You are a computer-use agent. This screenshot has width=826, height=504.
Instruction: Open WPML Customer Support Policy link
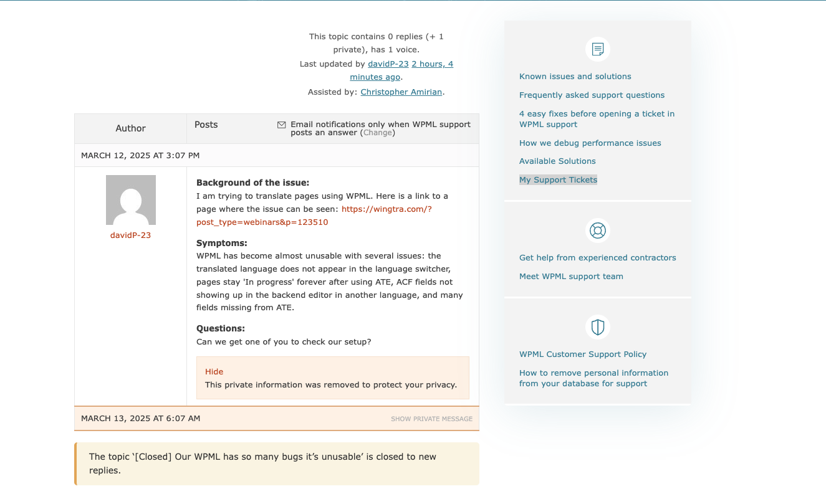pyautogui.click(x=583, y=354)
